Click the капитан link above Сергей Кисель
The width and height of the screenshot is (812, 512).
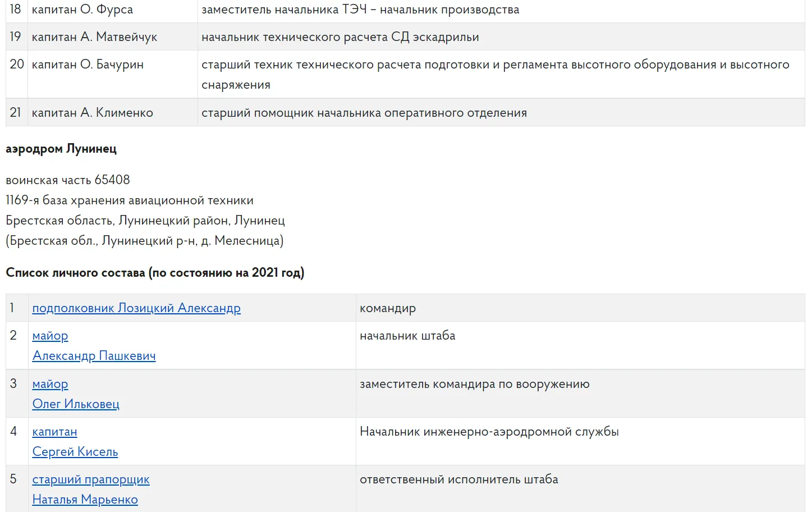coord(54,432)
